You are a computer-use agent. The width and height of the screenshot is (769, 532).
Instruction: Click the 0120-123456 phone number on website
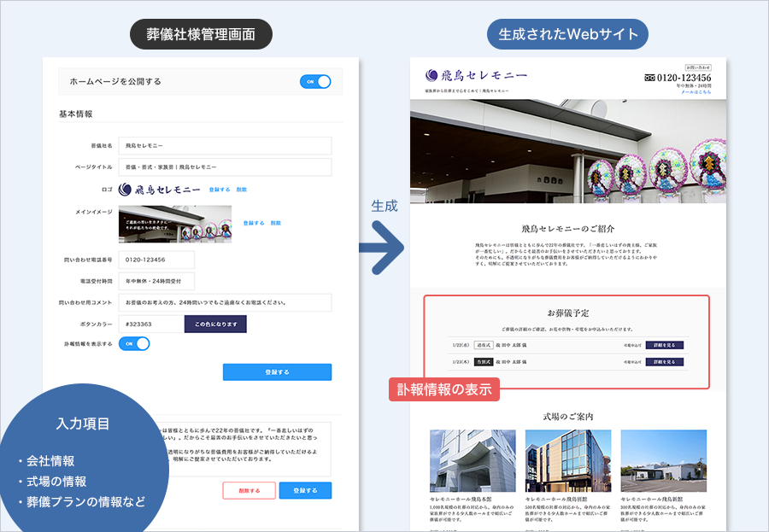684,78
